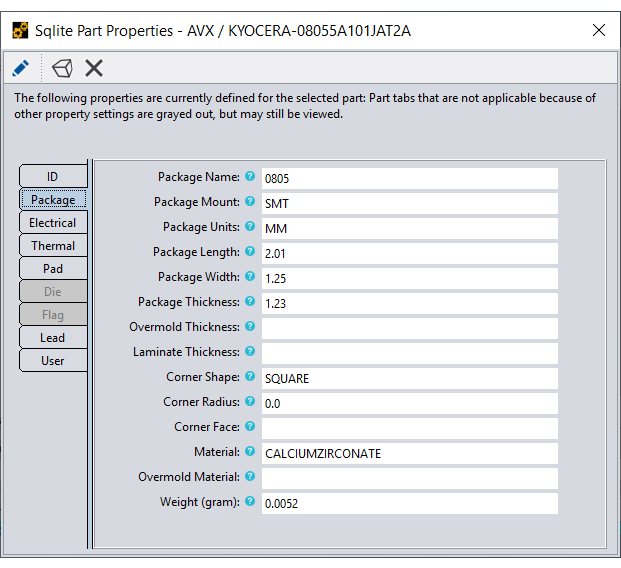Click the X delete icon in toolbar
This screenshot has width=621, height=568.
[94, 68]
